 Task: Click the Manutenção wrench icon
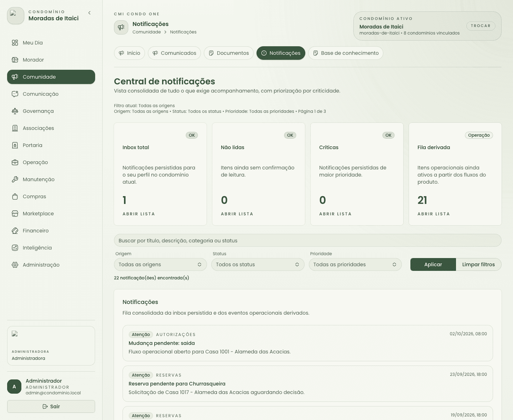[15, 179]
